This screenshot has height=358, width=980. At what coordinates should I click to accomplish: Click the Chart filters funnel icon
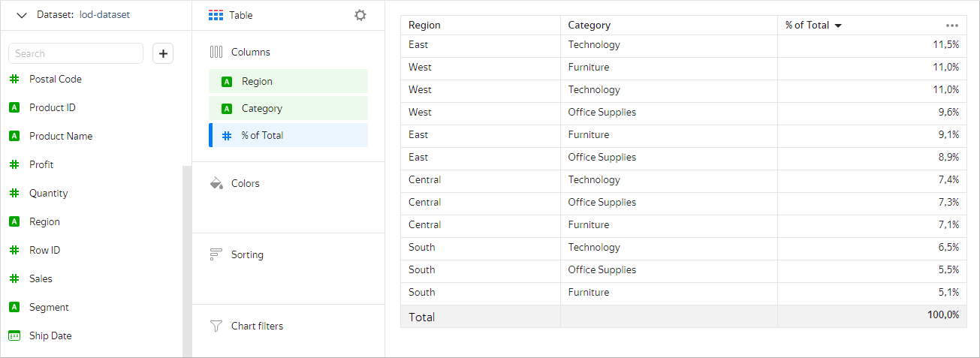click(x=216, y=326)
